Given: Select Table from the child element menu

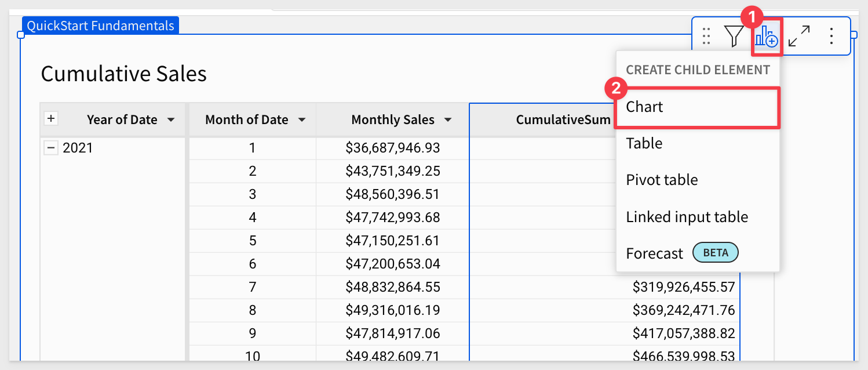Looking at the screenshot, I should 698,143.
